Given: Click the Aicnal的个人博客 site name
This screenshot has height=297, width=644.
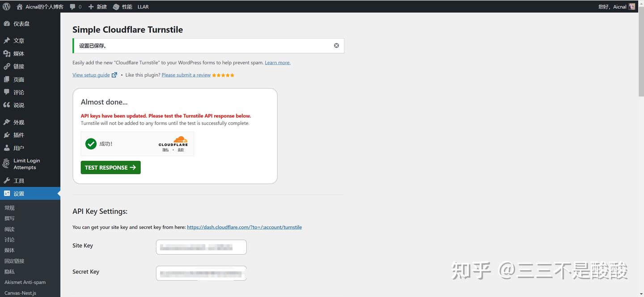Looking at the screenshot, I should tap(44, 7).
